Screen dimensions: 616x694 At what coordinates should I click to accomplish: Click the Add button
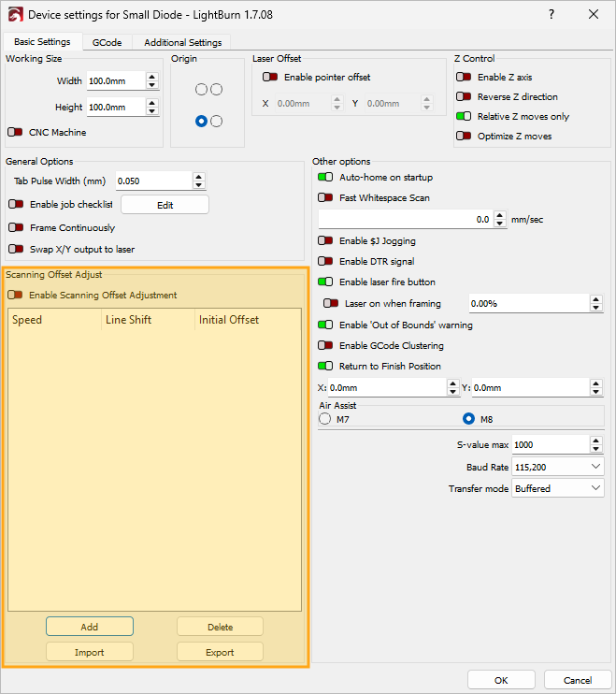click(90, 627)
